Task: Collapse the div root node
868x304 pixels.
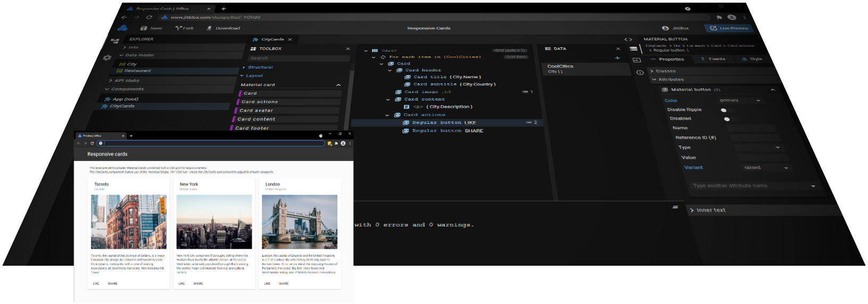Action: (366, 50)
